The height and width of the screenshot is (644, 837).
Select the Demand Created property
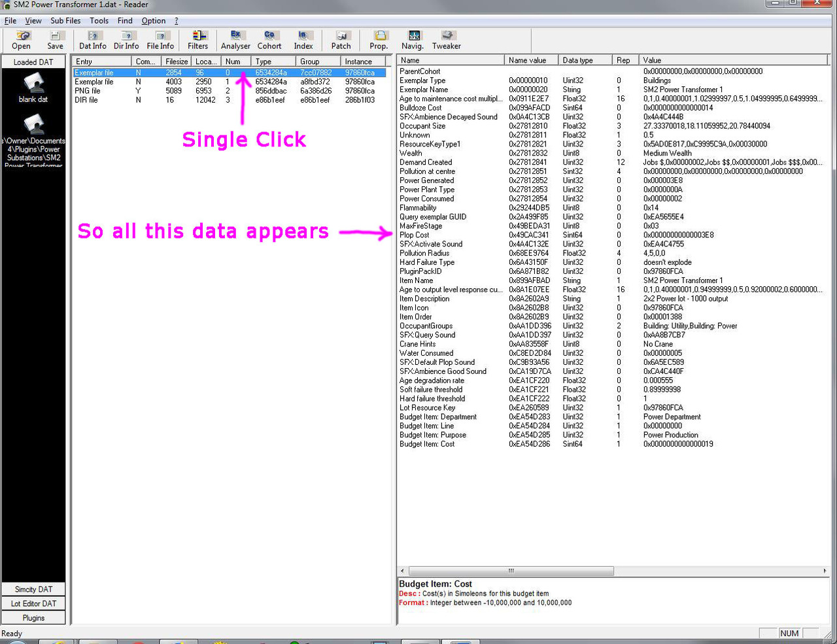tap(613, 162)
